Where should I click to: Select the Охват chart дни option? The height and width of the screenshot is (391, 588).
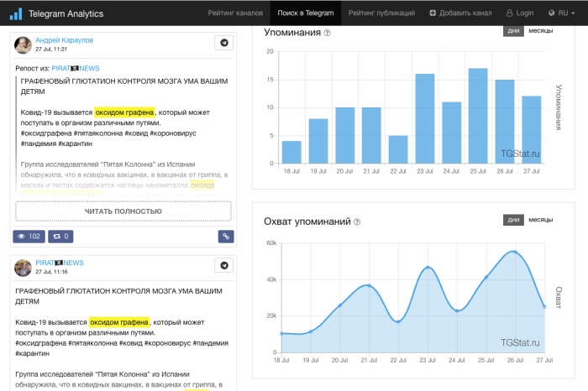coord(513,220)
